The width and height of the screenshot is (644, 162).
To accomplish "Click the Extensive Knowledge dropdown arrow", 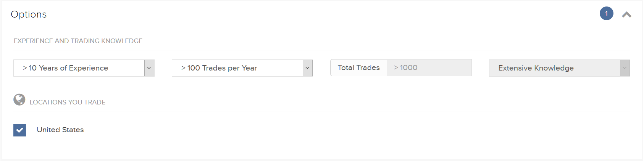I will (625, 68).
